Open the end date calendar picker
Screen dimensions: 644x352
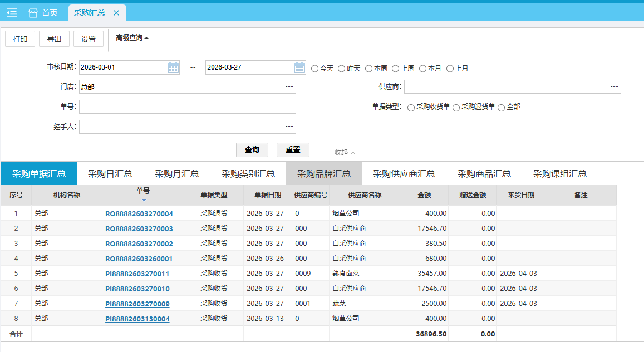pos(299,67)
